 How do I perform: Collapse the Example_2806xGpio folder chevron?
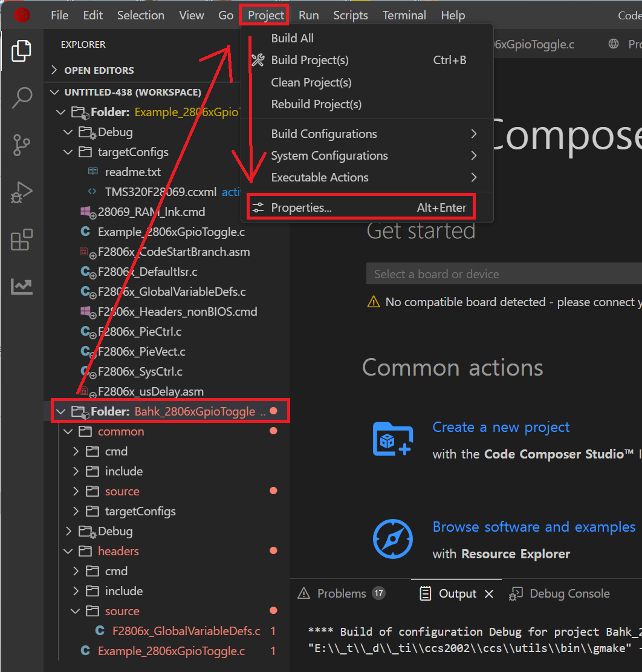point(61,113)
